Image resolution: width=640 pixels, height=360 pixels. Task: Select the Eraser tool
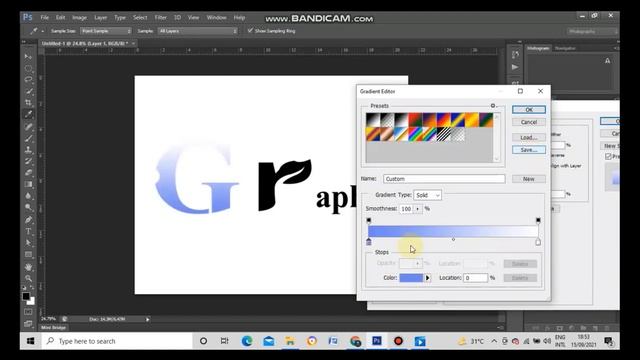[28, 173]
